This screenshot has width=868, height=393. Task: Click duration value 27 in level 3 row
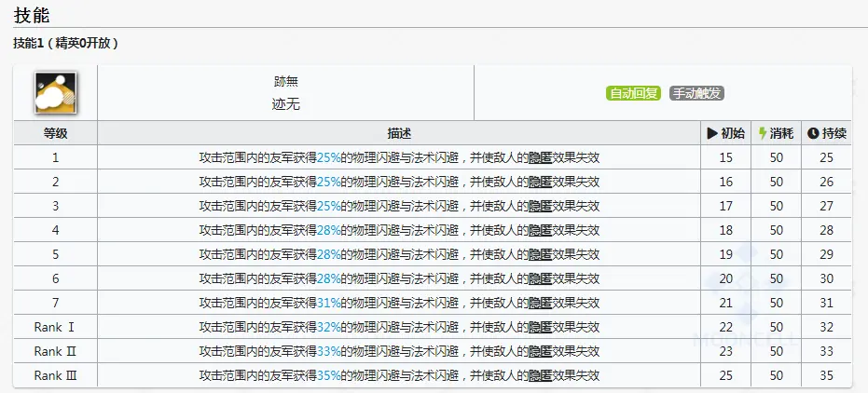click(x=826, y=206)
